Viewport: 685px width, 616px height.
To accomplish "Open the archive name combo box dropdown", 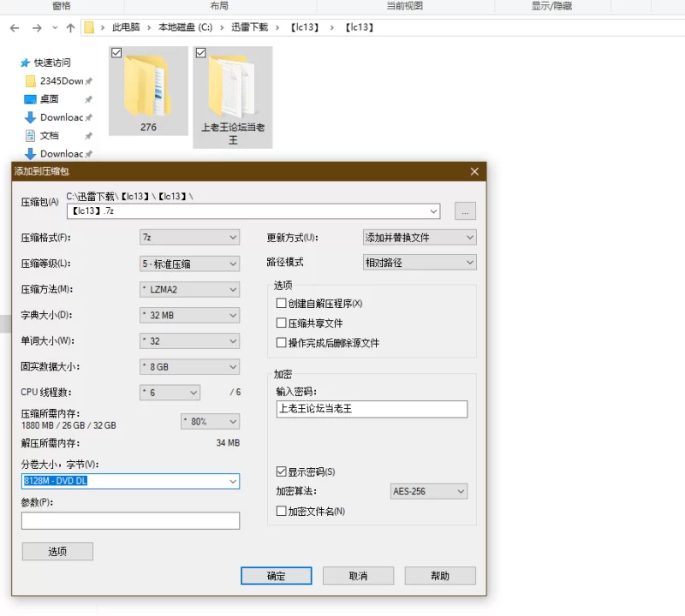I will [433, 211].
